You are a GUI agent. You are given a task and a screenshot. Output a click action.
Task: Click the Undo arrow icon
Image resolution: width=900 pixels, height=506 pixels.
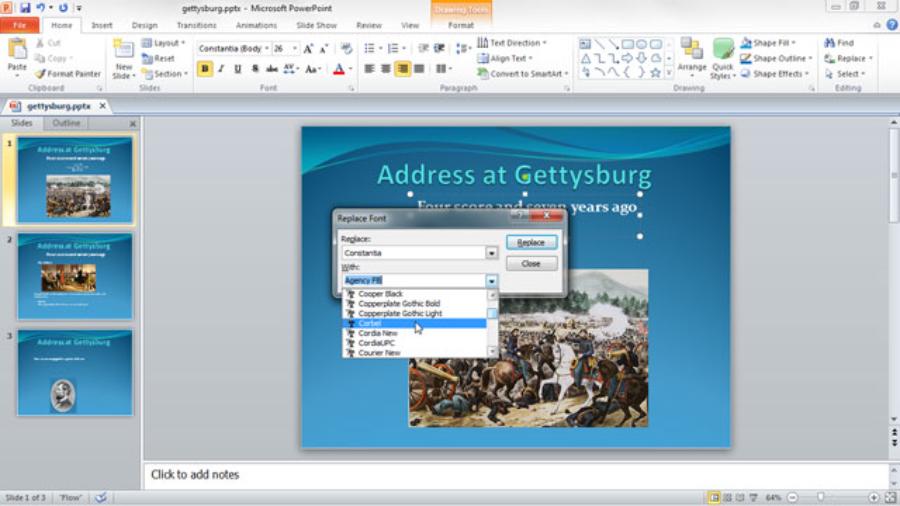point(41,8)
